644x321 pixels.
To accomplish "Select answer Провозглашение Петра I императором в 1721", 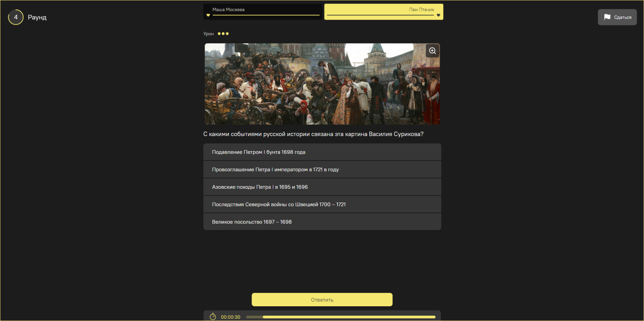I will 322,169.
